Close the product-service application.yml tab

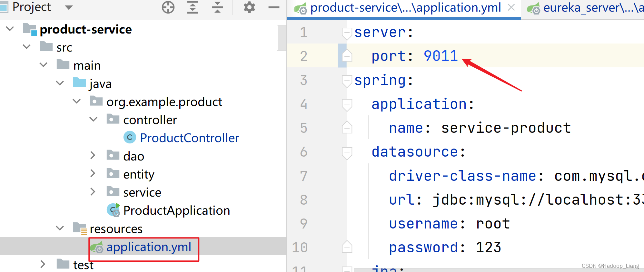point(511,7)
